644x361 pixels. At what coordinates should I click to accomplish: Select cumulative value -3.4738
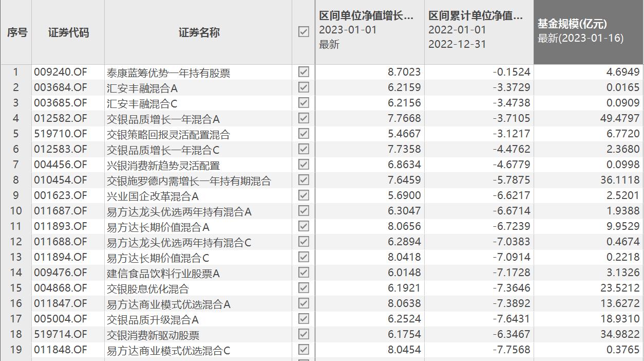511,103
